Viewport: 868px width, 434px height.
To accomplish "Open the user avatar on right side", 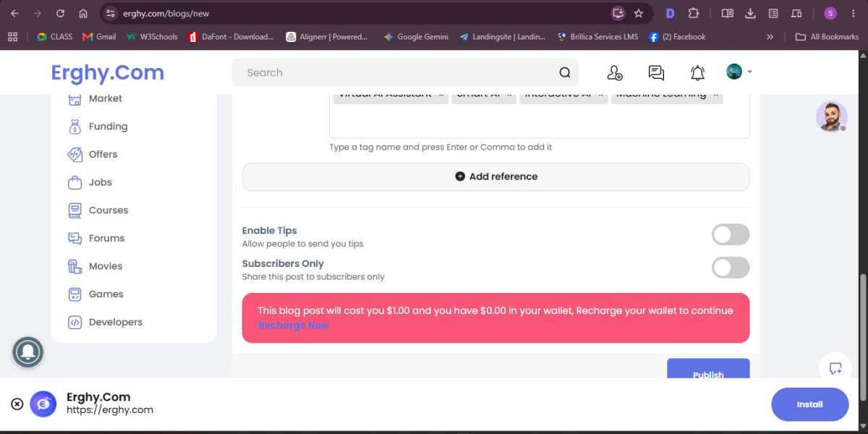I will pyautogui.click(x=832, y=116).
